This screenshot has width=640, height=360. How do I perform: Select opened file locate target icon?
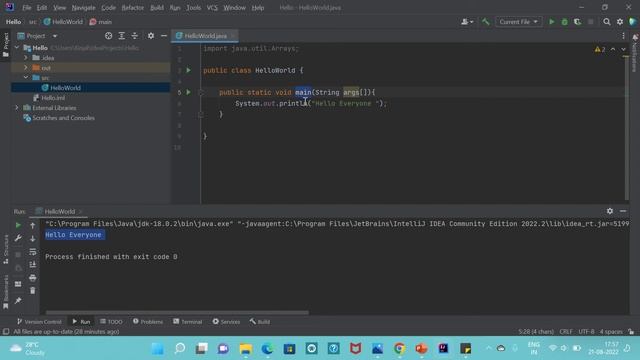[108, 36]
